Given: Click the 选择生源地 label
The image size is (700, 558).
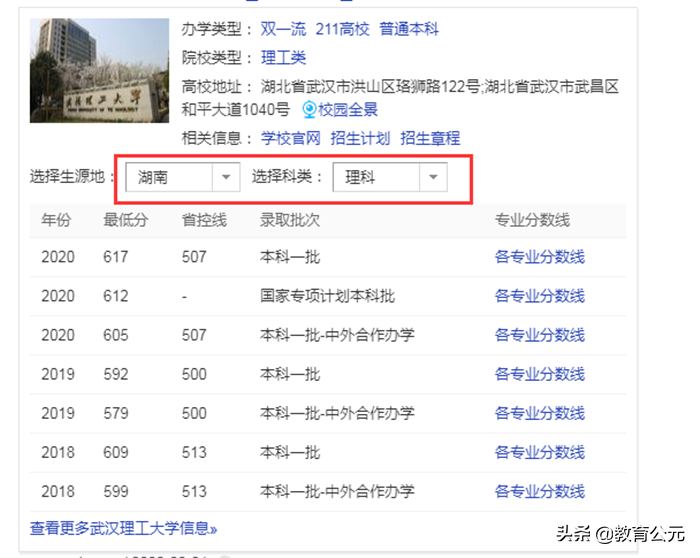Looking at the screenshot, I should pos(71,177).
